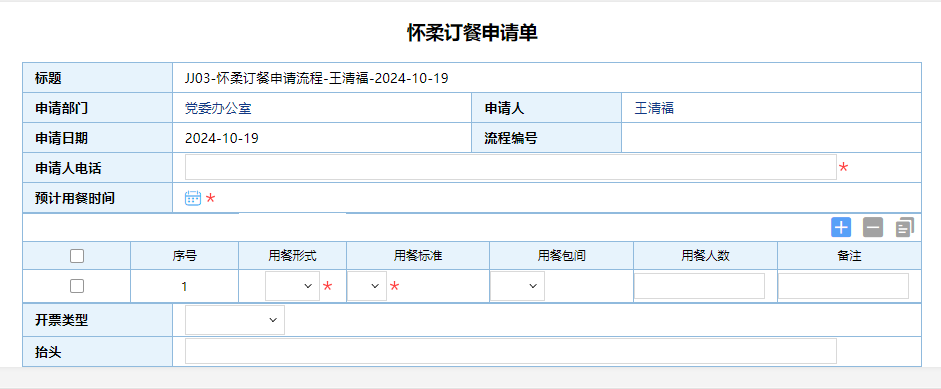Select the 申请日期 value 2024-10-19

(x=221, y=139)
